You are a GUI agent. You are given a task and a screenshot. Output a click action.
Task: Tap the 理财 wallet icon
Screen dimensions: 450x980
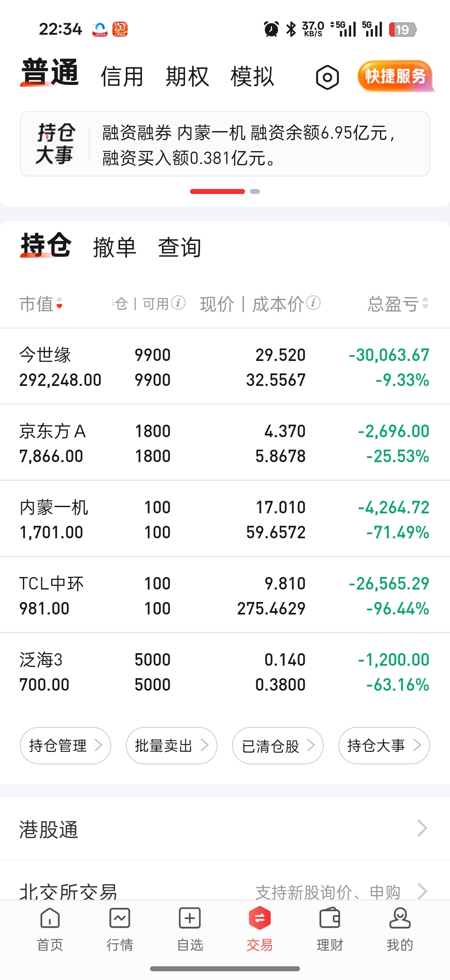pyautogui.click(x=330, y=918)
